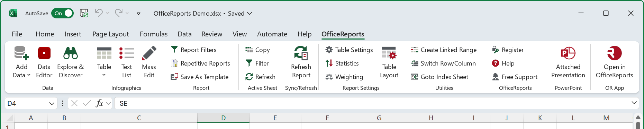Open Table Settings gear option
This screenshot has width=644, height=129.
pyautogui.click(x=349, y=50)
